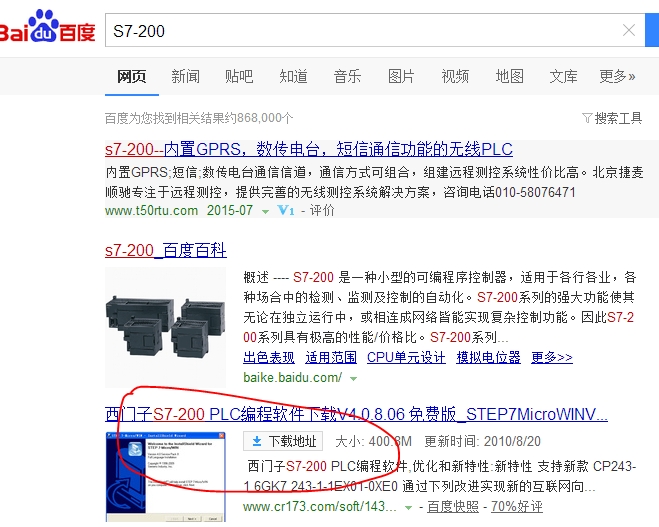Expand dropdown arrow next to baike.baidu.com
Viewport: 659px width, 527px height.
tap(353, 379)
